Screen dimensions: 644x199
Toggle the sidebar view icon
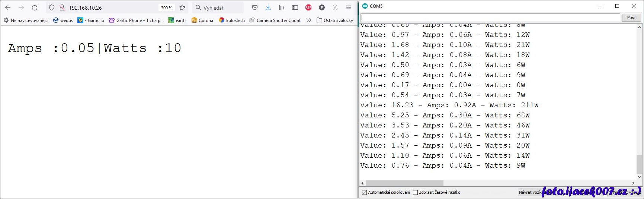pos(295,7)
